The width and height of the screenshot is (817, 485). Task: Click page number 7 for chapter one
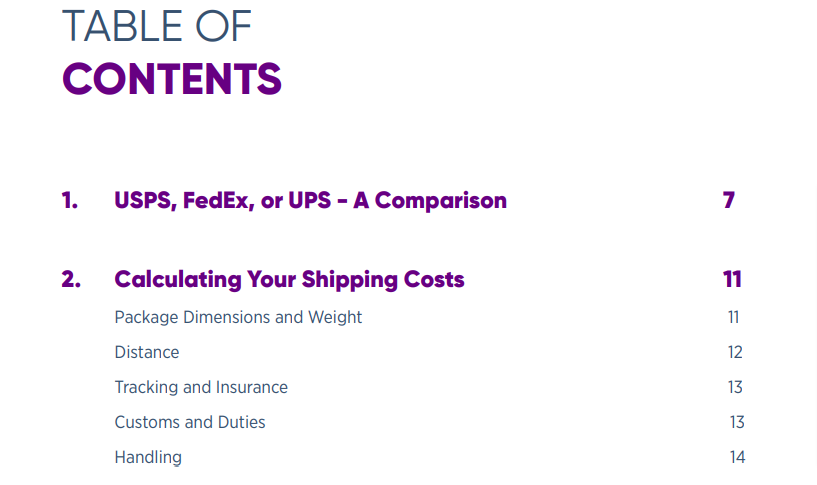tap(729, 201)
